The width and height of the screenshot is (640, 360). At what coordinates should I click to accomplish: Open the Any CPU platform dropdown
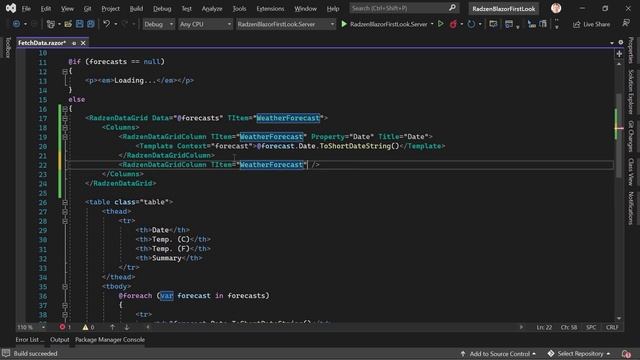[x=205, y=24]
